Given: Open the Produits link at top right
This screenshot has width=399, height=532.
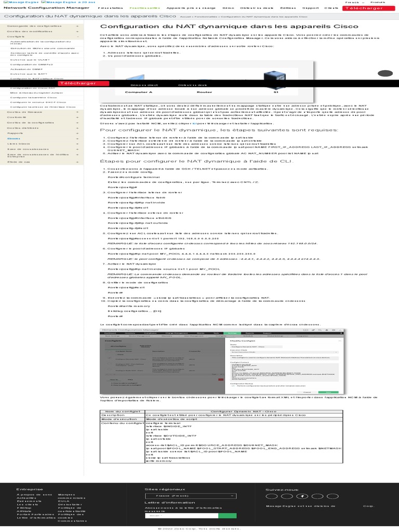Looking at the screenshot, I should [378, 3].
